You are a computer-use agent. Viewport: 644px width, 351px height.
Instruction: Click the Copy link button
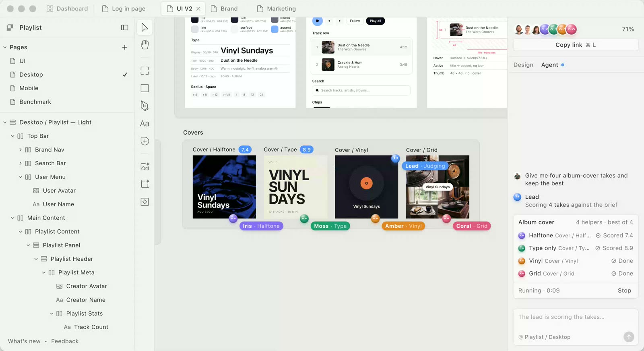point(576,45)
